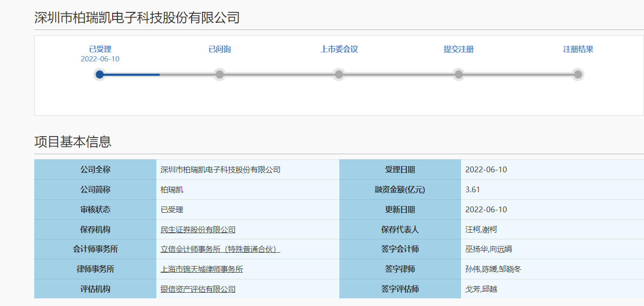
Task: Click the 注册结果 progress step dot
Action: [x=578, y=74]
